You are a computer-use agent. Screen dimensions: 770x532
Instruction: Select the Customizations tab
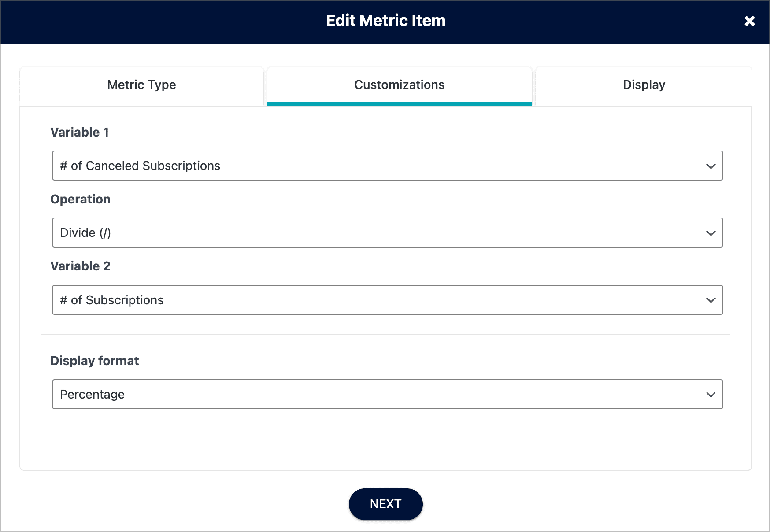click(x=399, y=85)
